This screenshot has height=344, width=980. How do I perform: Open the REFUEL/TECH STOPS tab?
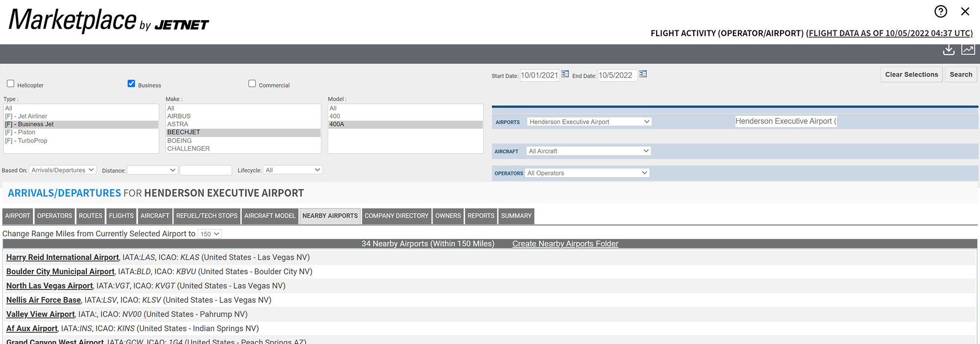coord(207,216)
